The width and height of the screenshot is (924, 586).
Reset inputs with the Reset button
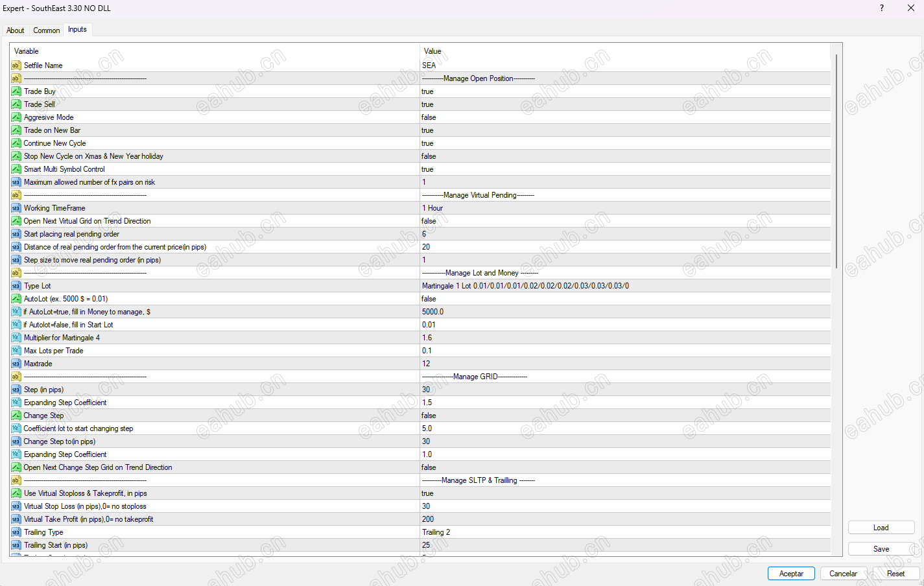pos(896,574)
